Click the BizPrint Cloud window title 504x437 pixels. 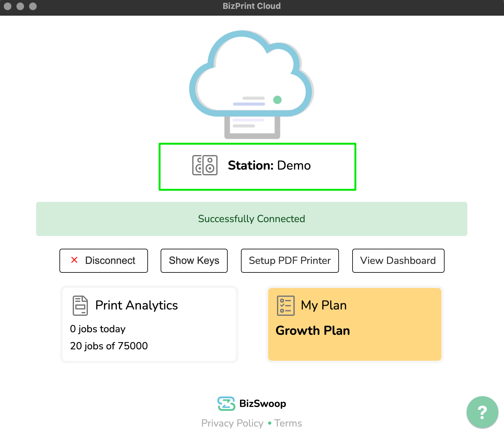click(252, 6)
